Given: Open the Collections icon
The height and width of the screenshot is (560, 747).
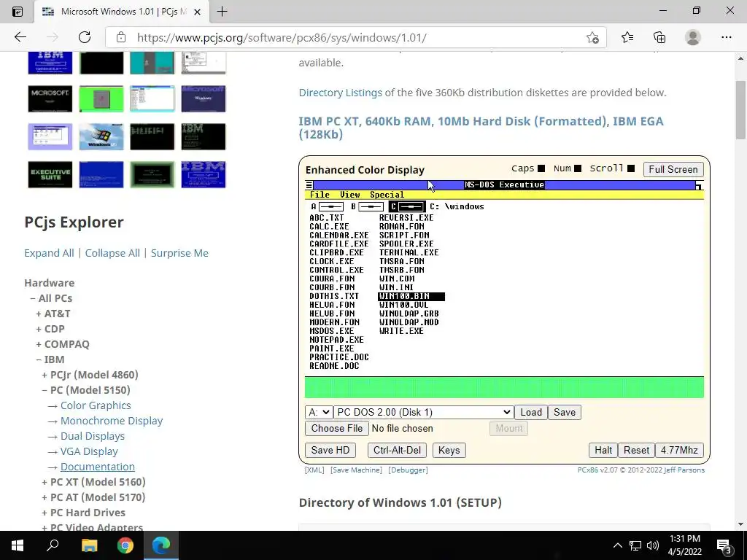Looking at the screenshot, I should tap(659, 37).
